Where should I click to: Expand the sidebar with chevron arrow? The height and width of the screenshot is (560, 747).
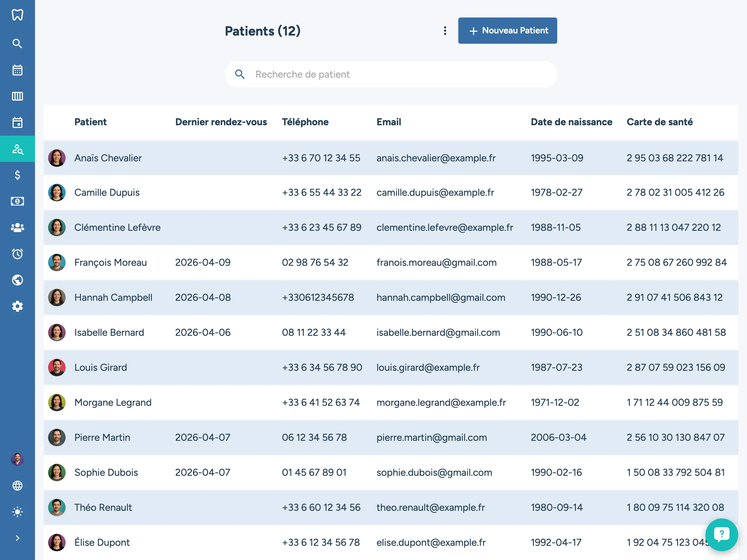pyautogui.click(x=17, y=538)
